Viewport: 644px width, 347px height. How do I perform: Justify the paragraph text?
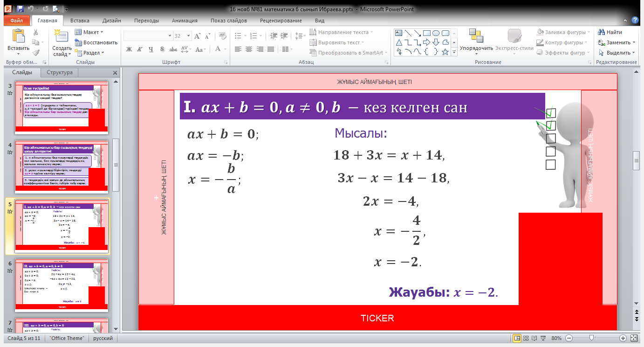tap(270, 49)
